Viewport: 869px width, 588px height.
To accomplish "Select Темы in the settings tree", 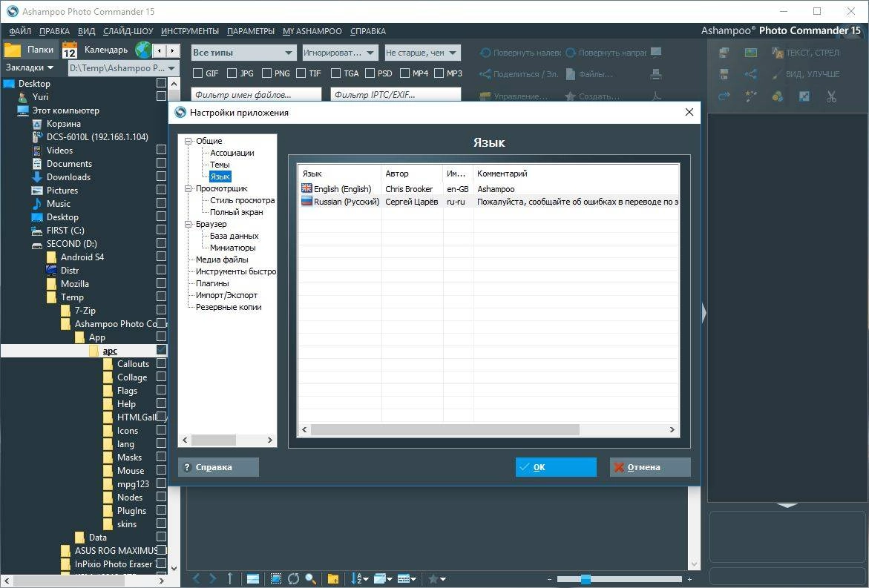I will [220, 165].
